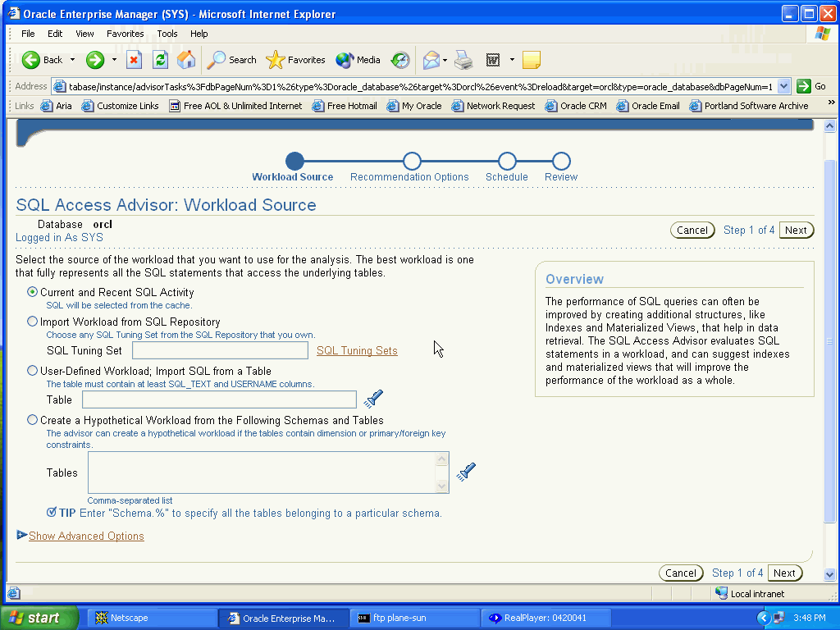Open the Address bar dropdown arrow
The width and height of the screenshot is (840, 630).
pos(783,86)
